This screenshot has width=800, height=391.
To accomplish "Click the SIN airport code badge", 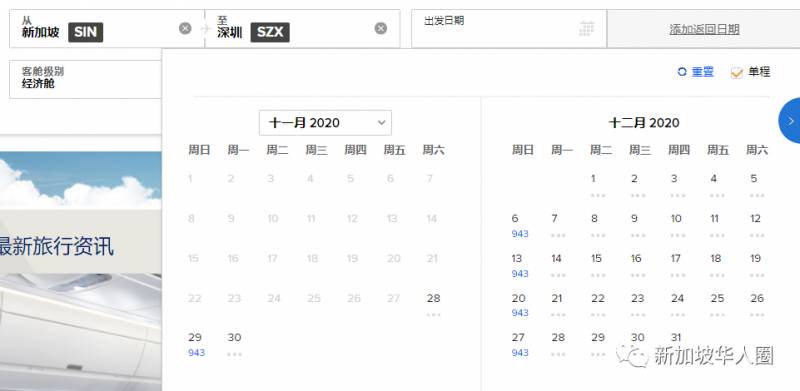I will [85, 33].
